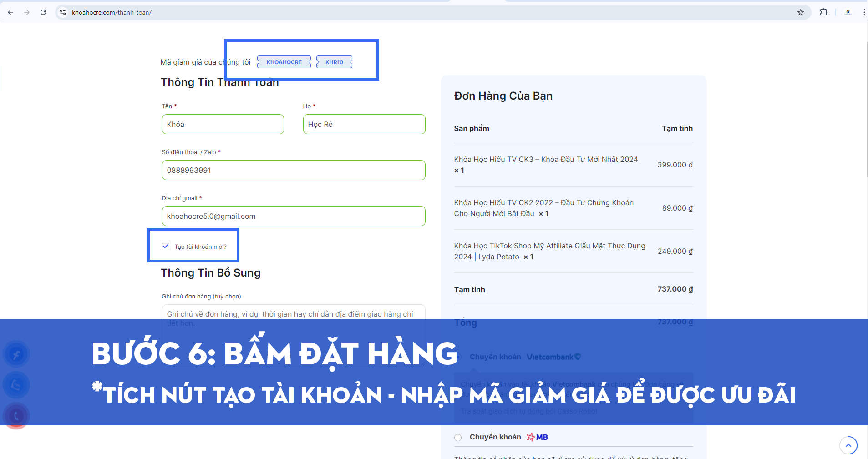Bookmark this page with the star icon

[800, 12]
